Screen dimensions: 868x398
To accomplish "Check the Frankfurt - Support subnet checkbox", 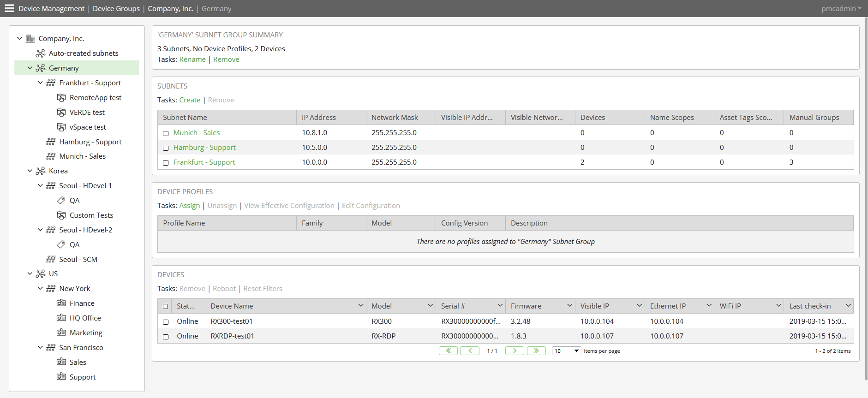I will click(166, 163).
